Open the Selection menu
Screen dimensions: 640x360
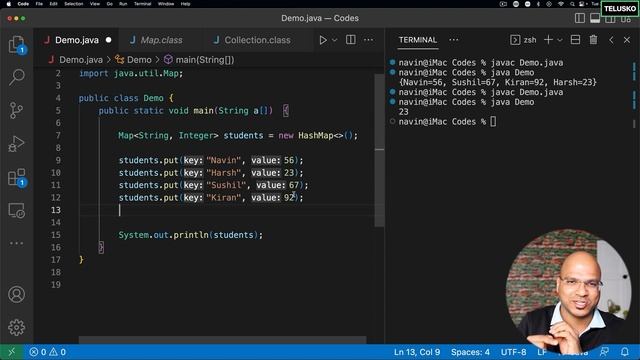[73, 4]
